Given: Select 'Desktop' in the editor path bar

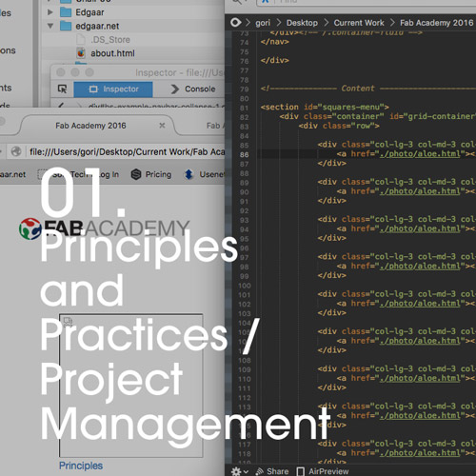Looking at the screenshot, I should point(302,23).
